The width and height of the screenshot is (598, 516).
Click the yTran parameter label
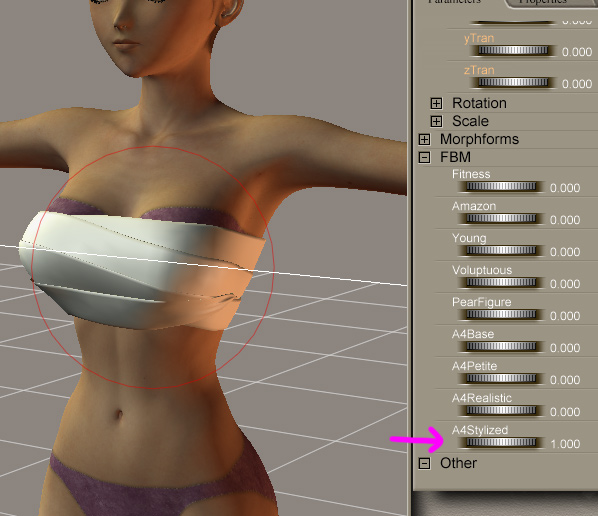click(479, 39)
